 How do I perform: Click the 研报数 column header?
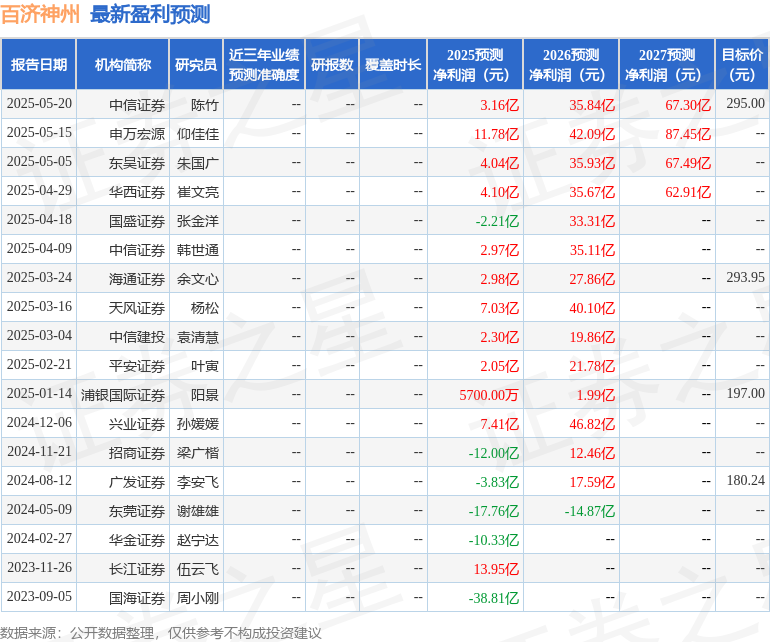click(332, 64)
